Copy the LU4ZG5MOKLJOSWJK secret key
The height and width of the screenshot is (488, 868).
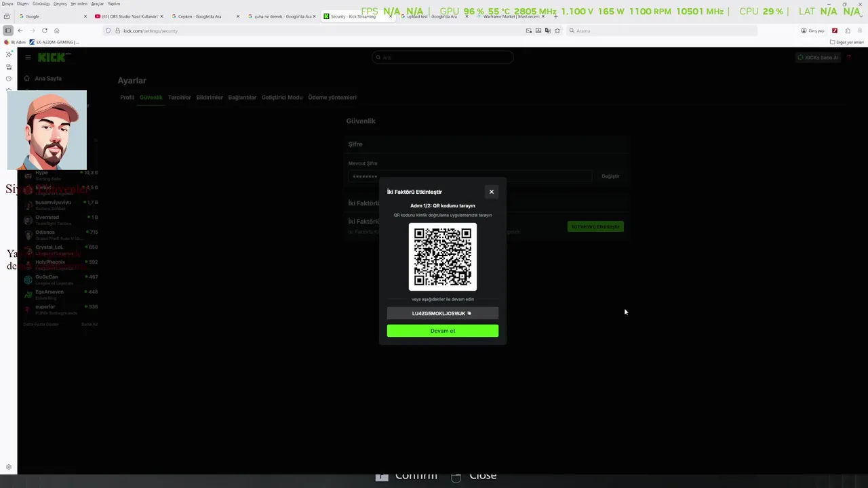(442, 313)
